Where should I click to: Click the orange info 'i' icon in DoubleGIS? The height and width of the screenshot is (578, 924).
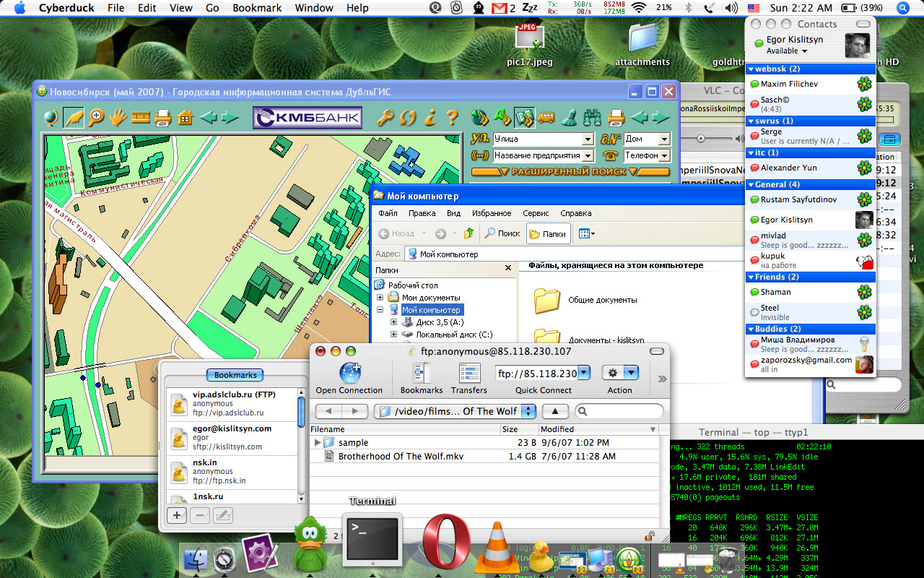click(430, 117)
